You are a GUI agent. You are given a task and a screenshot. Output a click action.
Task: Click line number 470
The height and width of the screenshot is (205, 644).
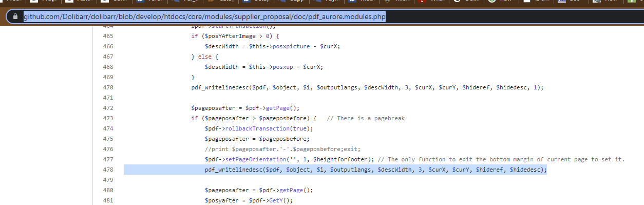108,87
